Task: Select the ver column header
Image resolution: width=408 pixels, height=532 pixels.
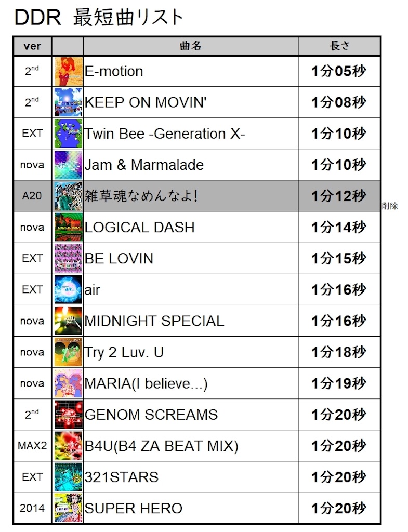Action: tap(32, 46)
